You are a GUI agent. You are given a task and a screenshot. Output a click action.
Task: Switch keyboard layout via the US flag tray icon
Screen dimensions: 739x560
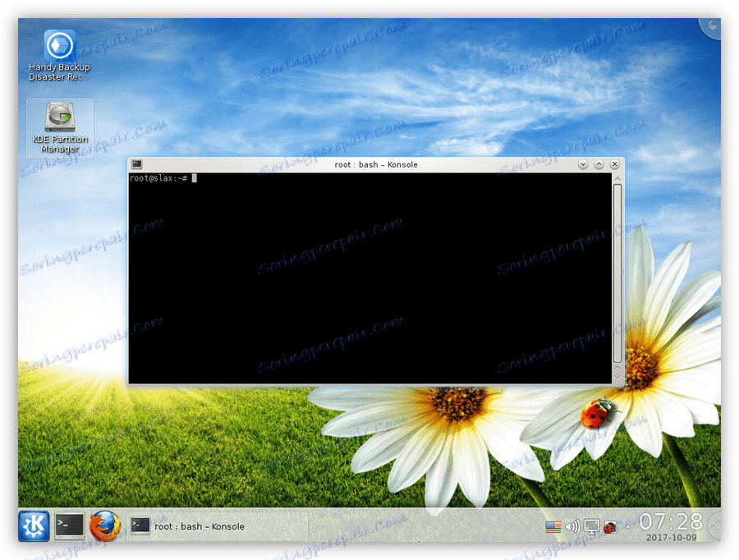552,526
